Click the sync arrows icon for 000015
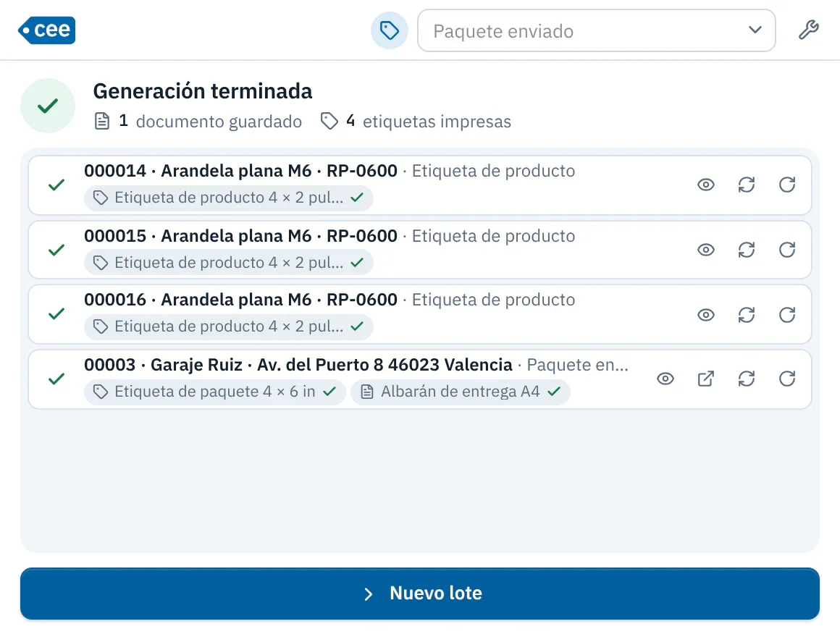Image resolution: width=840 pixels, height=637 pixels. click(747, 250)
